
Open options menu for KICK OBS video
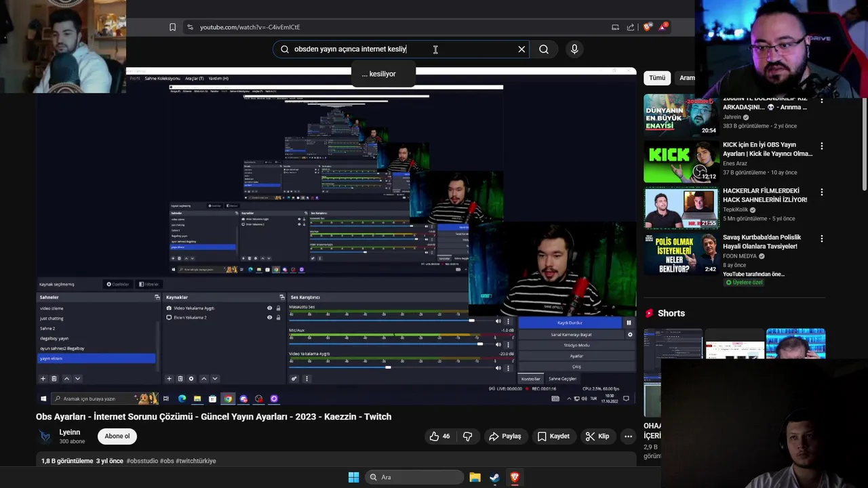pos(822,146)
